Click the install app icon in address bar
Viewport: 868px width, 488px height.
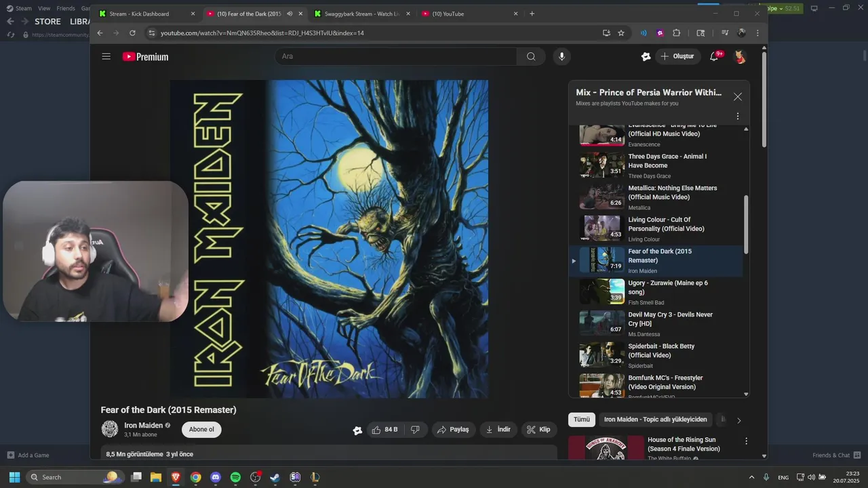pos(606,33)
